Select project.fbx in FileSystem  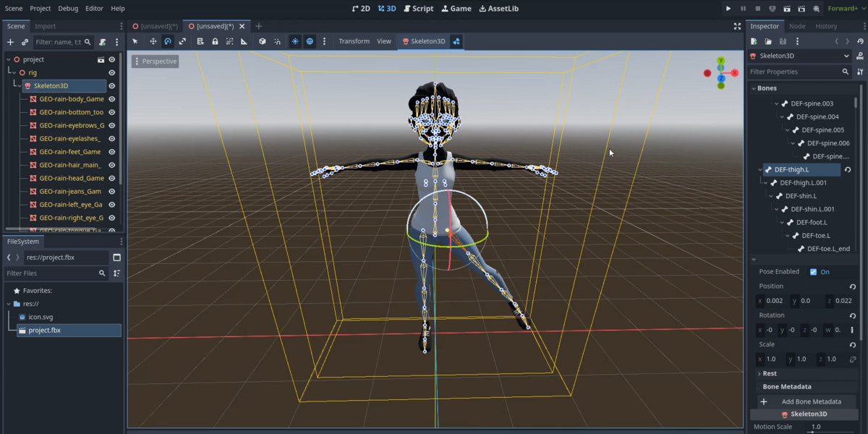click(x=69, y=330)
